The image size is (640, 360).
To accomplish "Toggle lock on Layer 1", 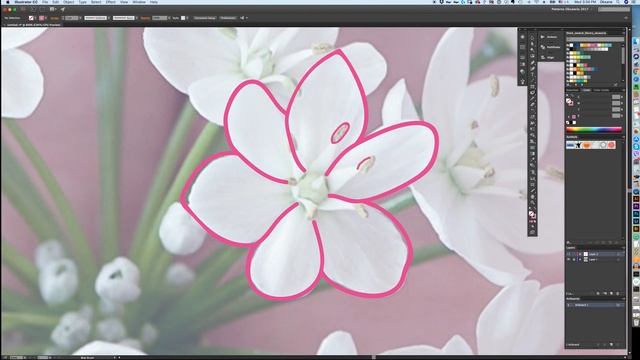I will (x=574, y=259).
